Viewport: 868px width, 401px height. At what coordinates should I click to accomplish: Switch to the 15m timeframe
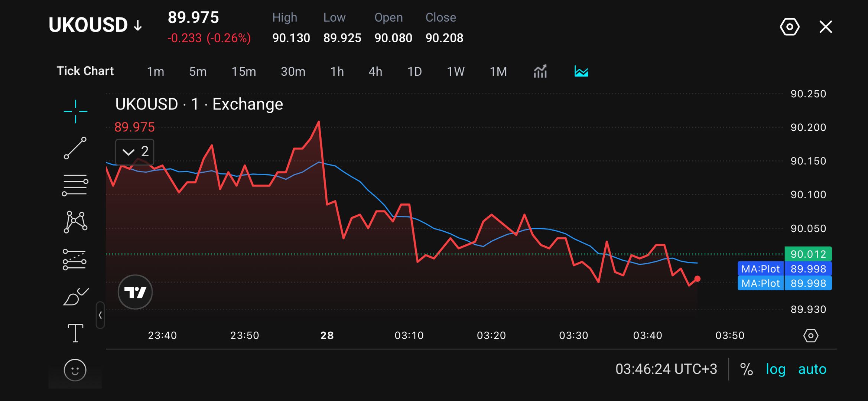(244, 71)
